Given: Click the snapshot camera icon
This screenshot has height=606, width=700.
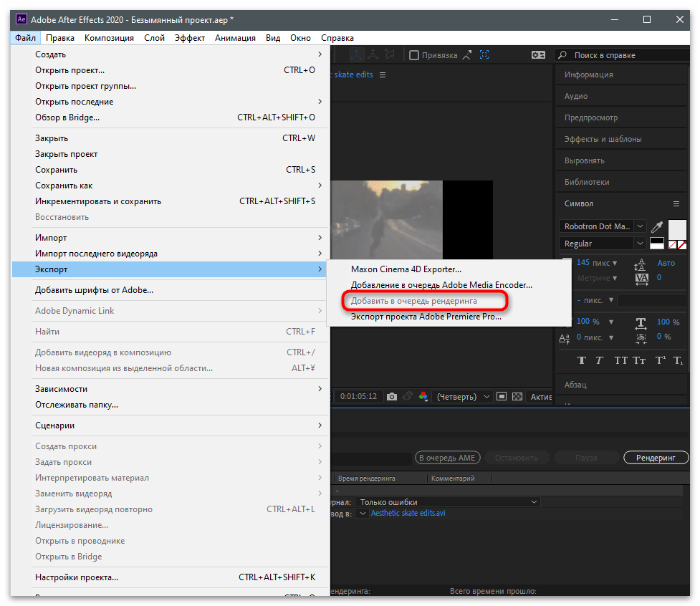Looking at the screenshot, I should (392, 396).
